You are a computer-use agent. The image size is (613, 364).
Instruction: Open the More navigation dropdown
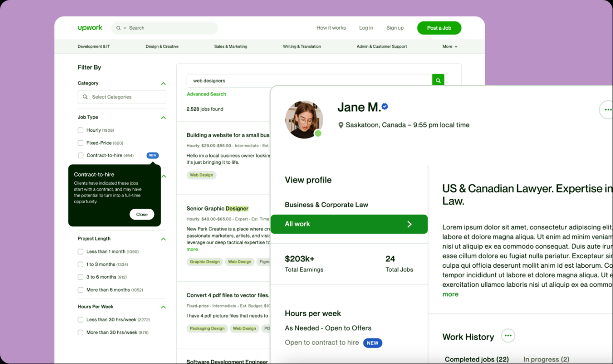pyautogui.click(x=449, y=46)
